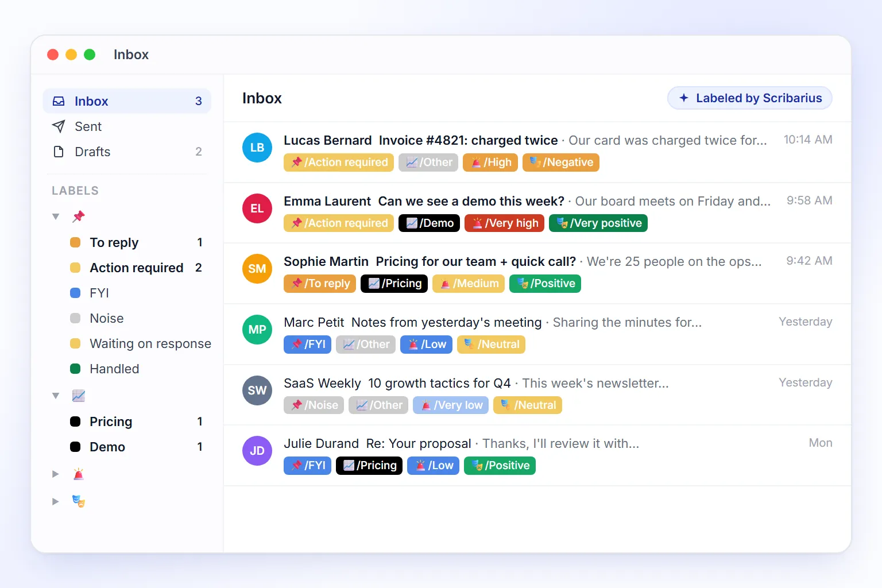Click the MP avatar of Marc Petit

[257, 330]
